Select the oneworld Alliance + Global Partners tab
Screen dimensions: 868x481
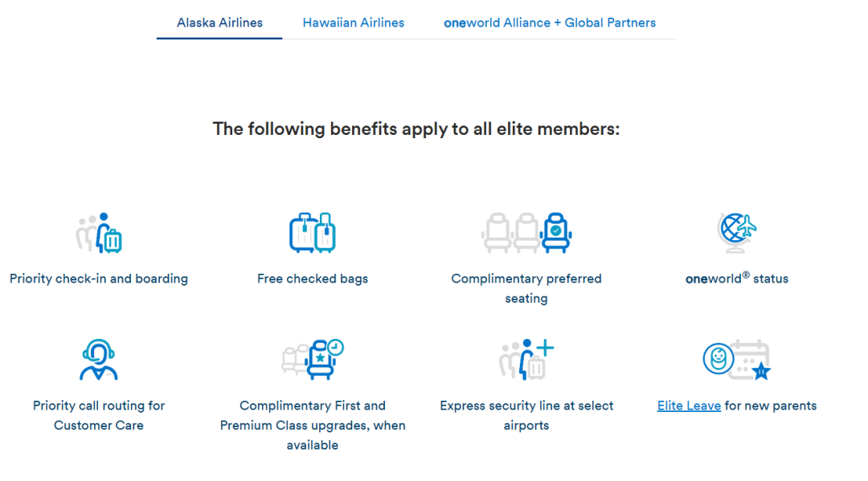[550, 22]
